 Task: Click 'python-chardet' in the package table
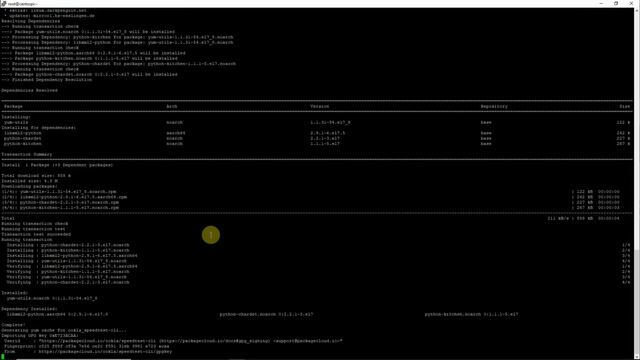coord(23,138)
